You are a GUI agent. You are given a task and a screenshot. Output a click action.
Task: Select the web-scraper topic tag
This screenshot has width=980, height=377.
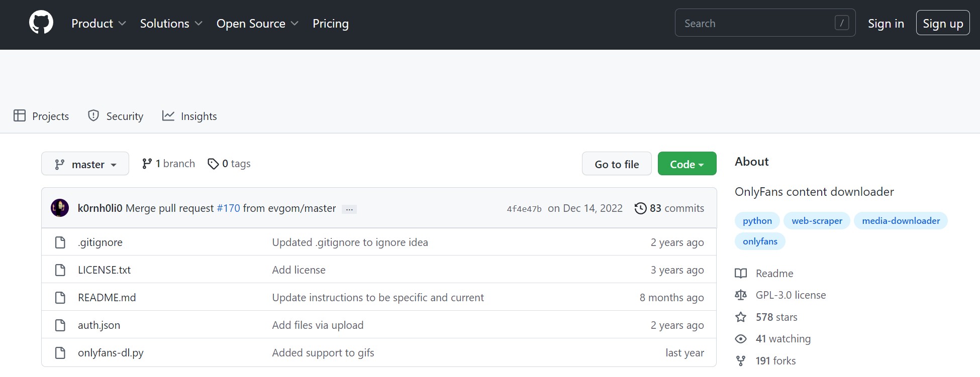tap(817, 221)
